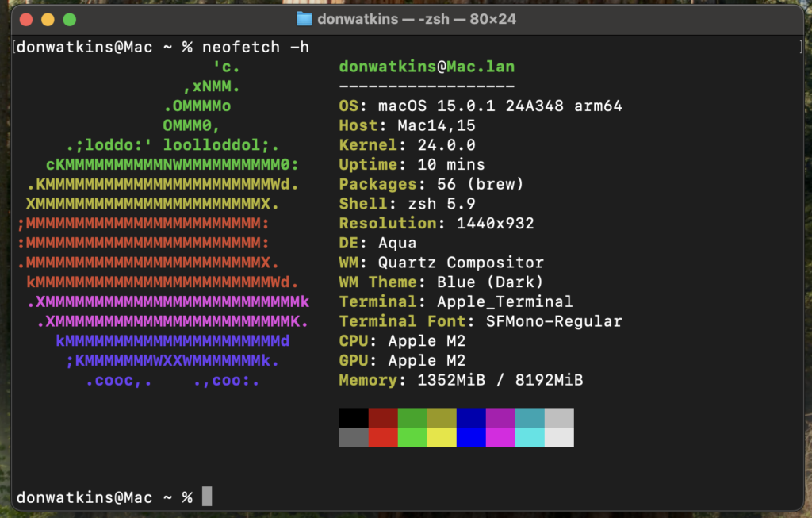Click the magenta color block in bottom row

(500, 437)
